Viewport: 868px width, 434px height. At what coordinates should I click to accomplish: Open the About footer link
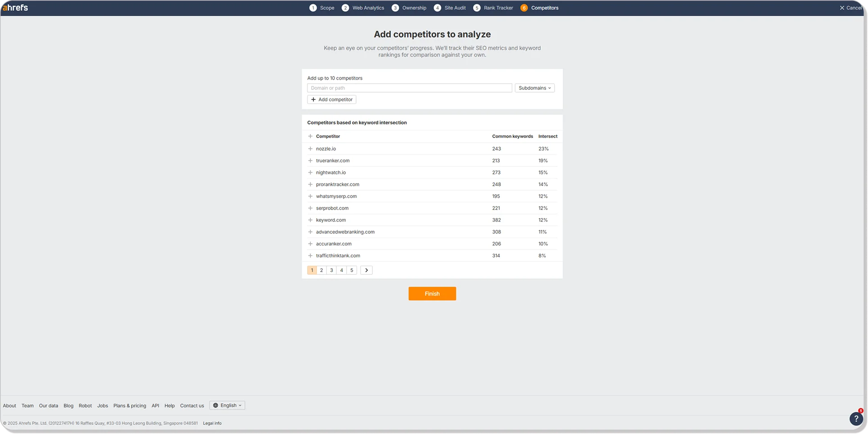9,406
